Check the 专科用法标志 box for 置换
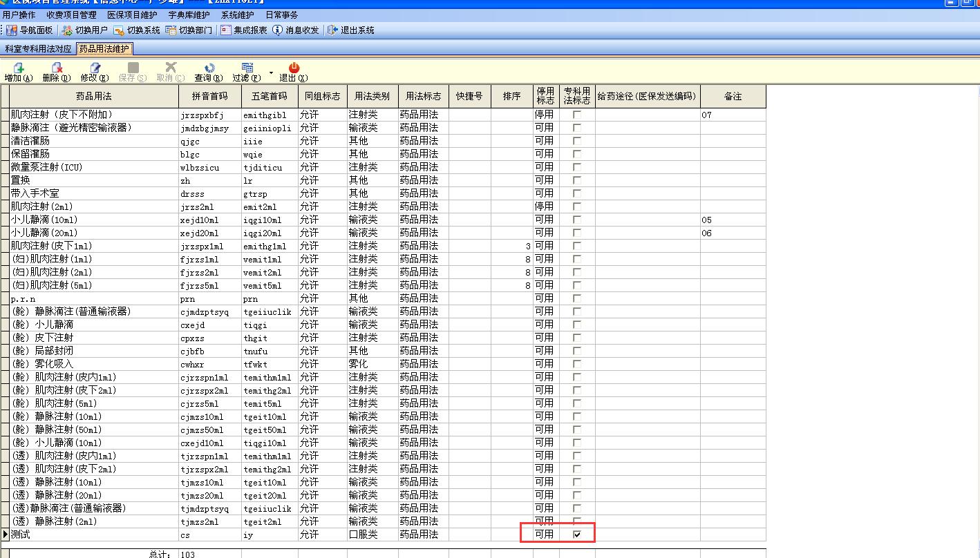The height and width of the screenshot is (558, 980). [577, 180]
